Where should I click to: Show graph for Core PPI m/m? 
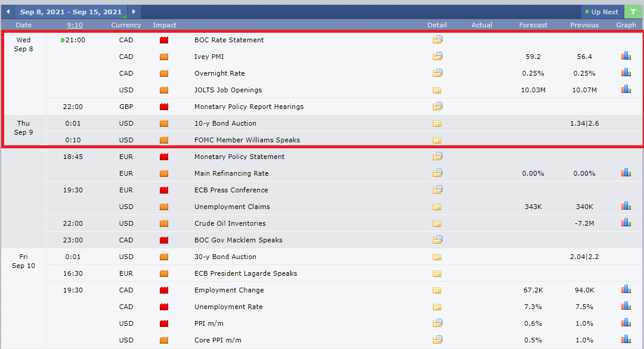click(626, 340)
